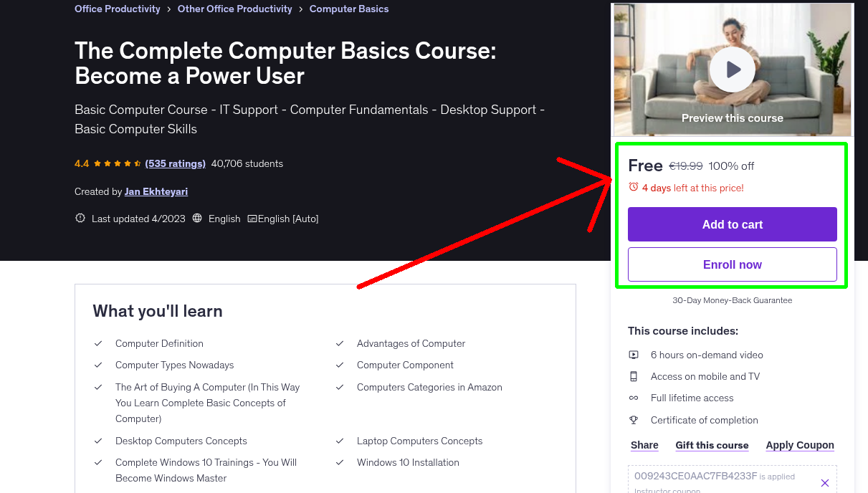The height and width of the screenshot is (493, 868).
Task: Play the course preview video
Action: coord(732,70)
